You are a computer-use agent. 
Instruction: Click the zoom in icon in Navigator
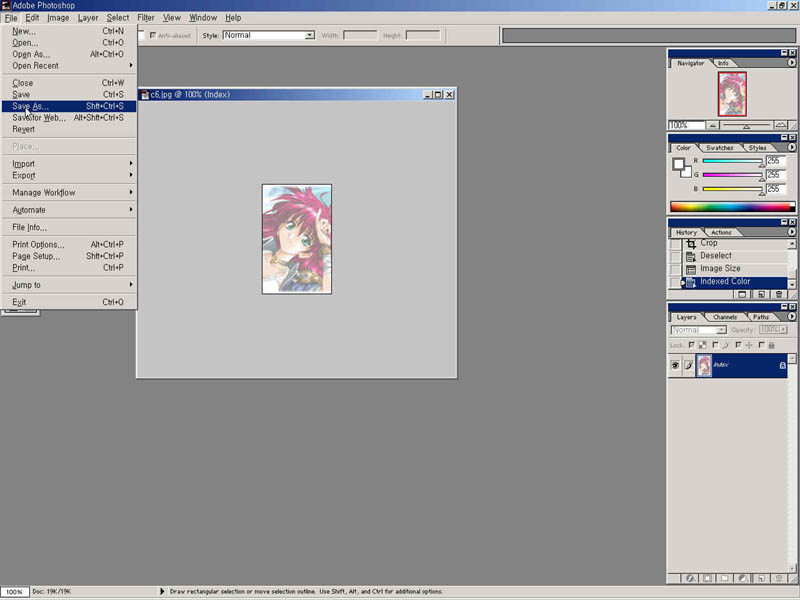click(780, 125)
